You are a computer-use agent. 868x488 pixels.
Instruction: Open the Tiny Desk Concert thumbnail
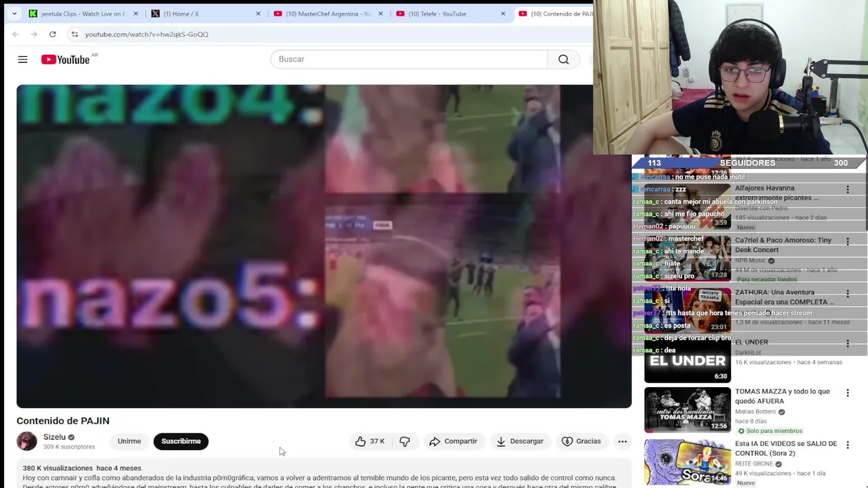(687, 258)
